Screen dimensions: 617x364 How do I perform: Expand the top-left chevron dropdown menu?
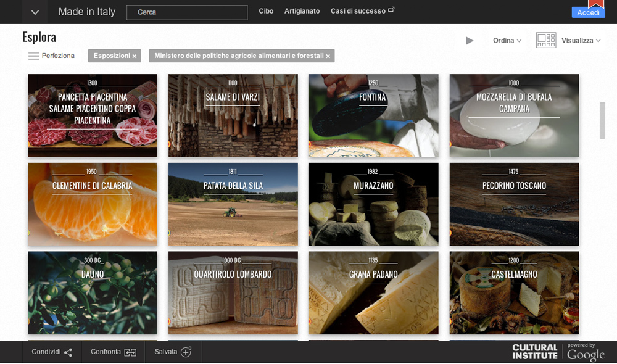[x=35, y=12]
